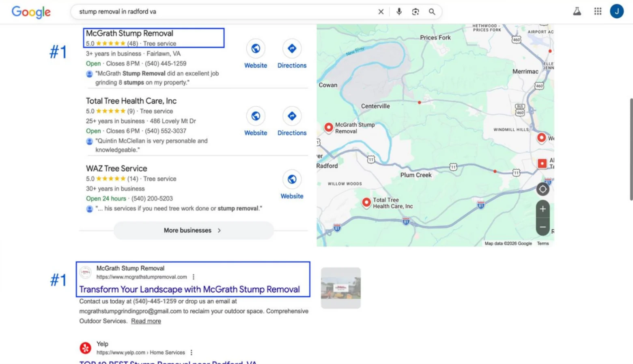Show your location on the map
633x364 pixels.
click(543, 189)
